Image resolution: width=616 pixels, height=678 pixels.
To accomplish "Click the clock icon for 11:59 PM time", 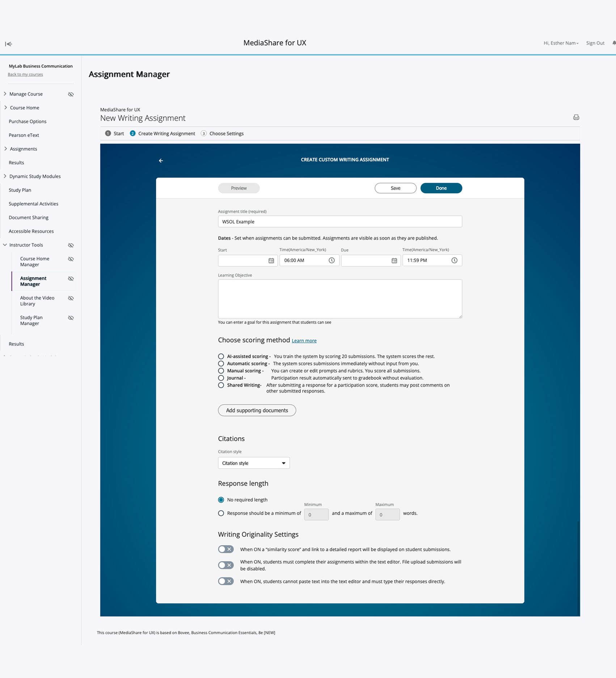I will tap(454, 260).
